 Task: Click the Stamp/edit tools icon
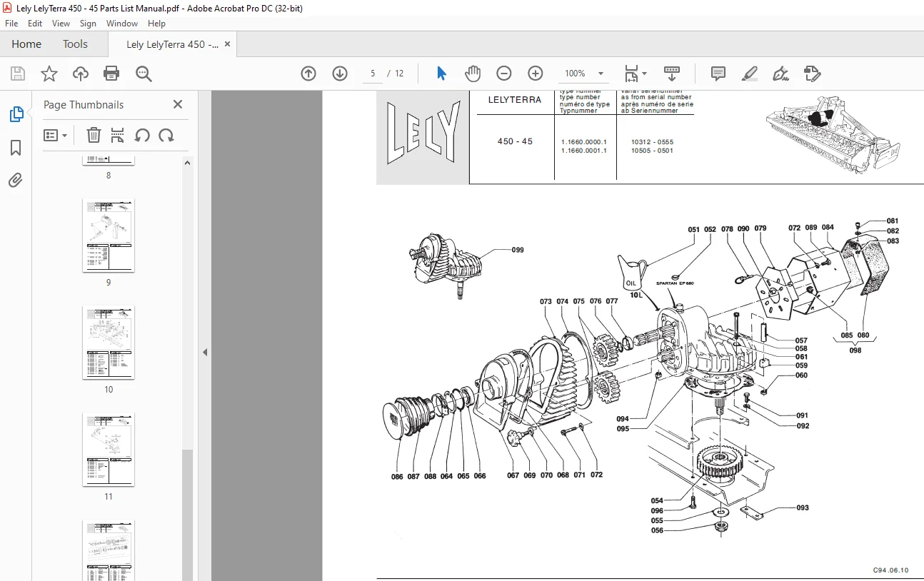[812, 74]
